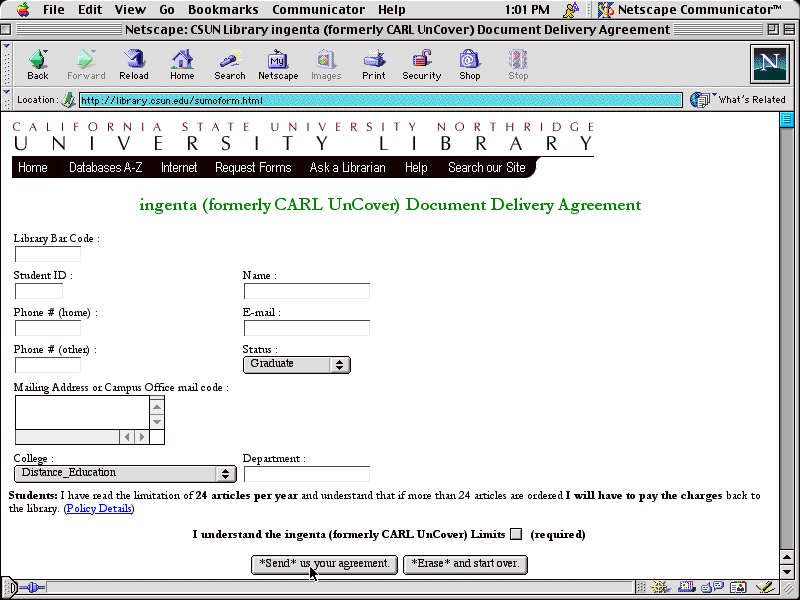This screenshot has height=600, width=800.
Task: Open the Newsgroups icon in the component bar
Action: (x=712, y=587)
